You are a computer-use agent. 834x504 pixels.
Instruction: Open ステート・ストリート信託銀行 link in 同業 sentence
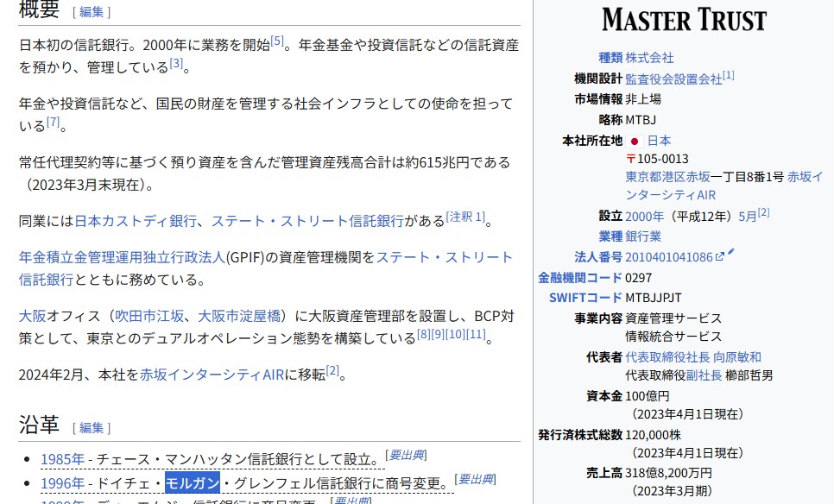click(307, 221)
